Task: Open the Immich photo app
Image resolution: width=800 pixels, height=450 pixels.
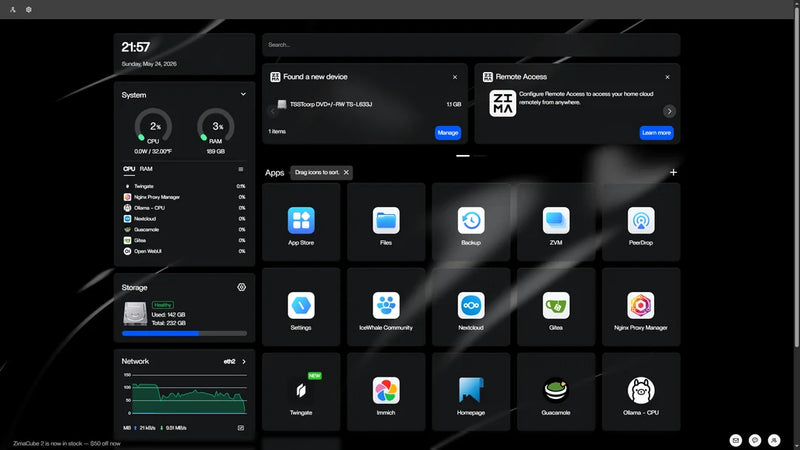Action: [x=386, y=391]
